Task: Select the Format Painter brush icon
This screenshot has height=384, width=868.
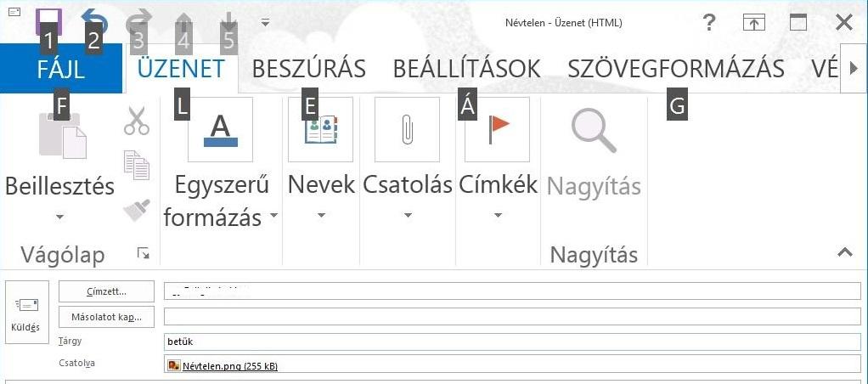Action: pyautogui.click(x=137, y=211)
